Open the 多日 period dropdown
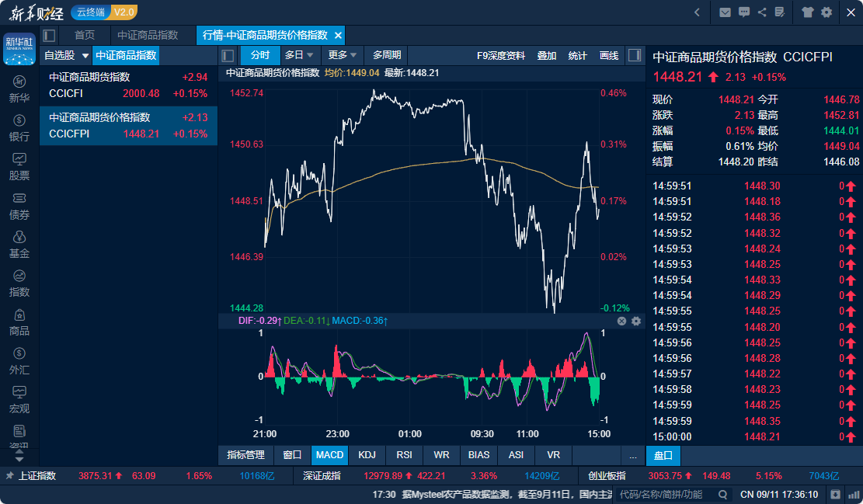 [299, 55]
